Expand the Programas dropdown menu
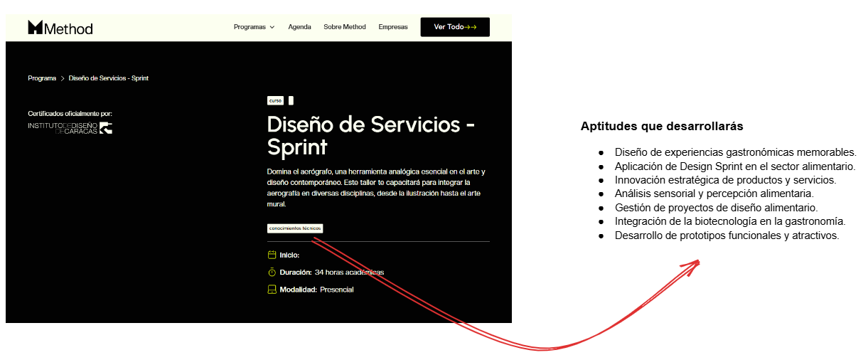Screen dimensions: 868x360 coord(254,27)
